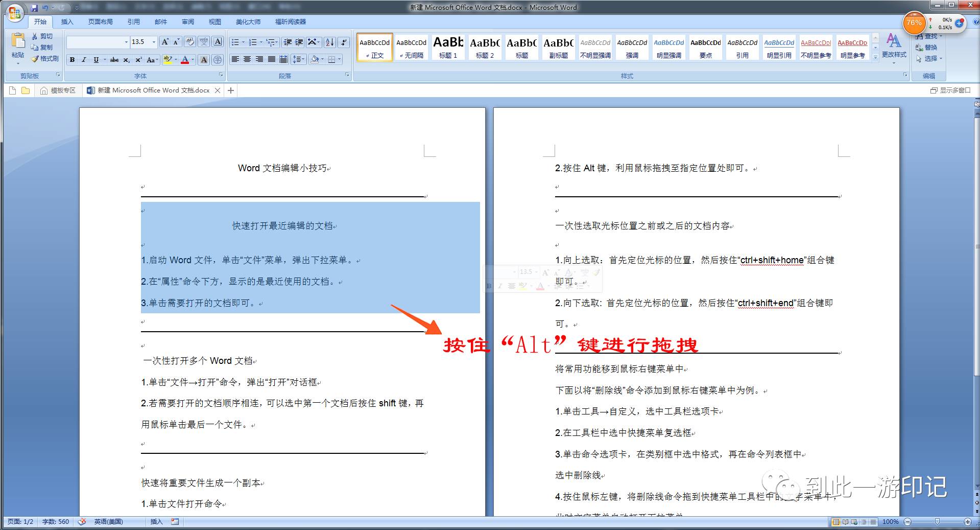Screen dimensions: 980x530
Task: Open the font name dropdown
Action: point(126,42)
